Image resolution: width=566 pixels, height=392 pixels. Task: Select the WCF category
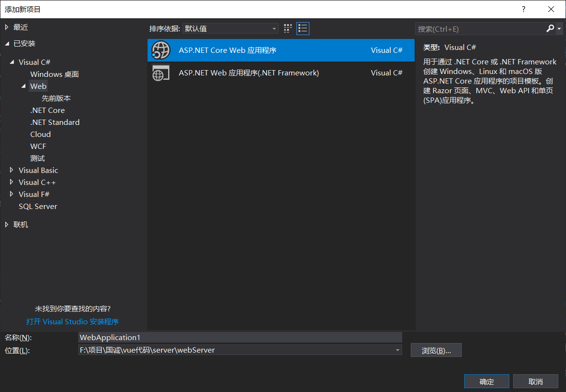coord(38,146)
